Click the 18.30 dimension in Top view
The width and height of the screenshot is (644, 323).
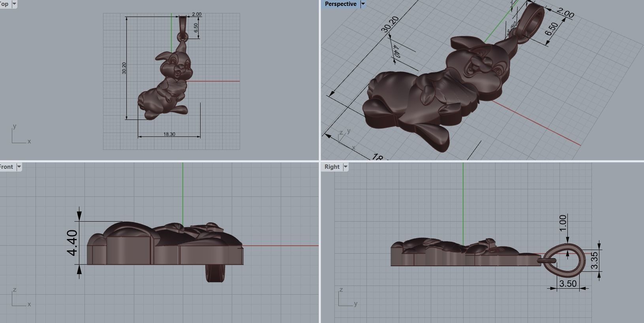click(x=169, y=134)
